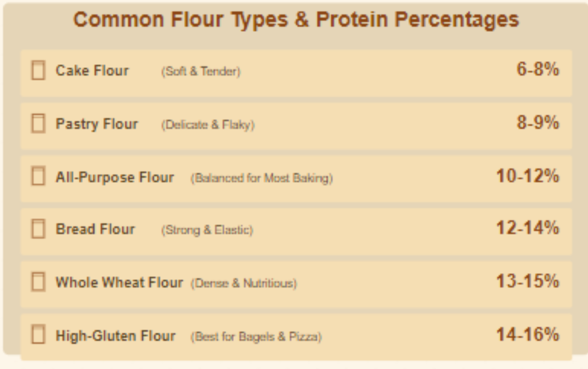Select the Cake Flour label
The width and height of the screenshot is (588, 369).
click(x=92, y=70)
